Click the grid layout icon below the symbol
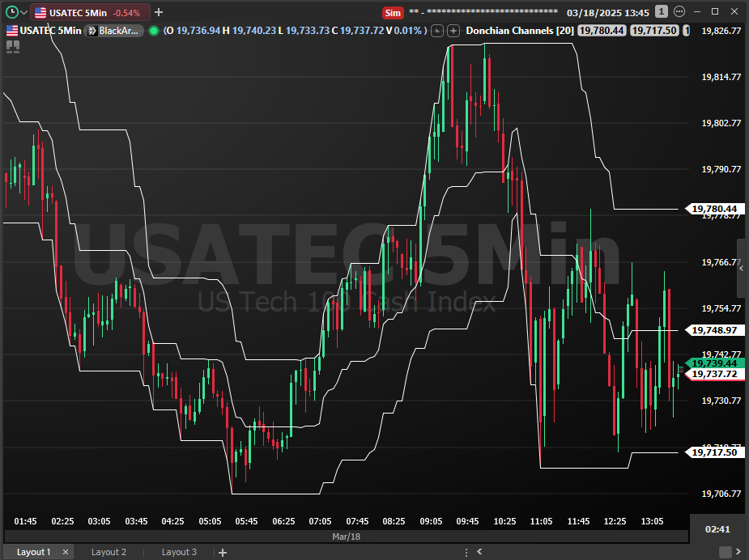The width and height of the screenshot is (749, 560). [12, 47]
